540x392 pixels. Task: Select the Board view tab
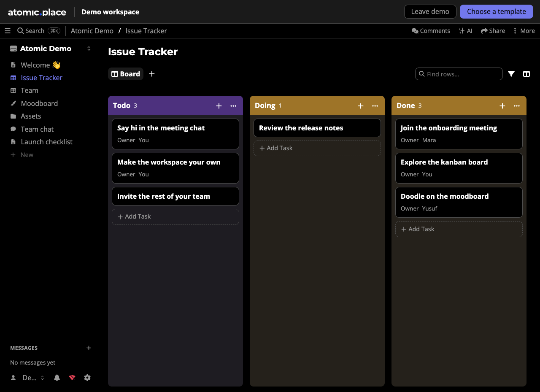coord(126,74)
